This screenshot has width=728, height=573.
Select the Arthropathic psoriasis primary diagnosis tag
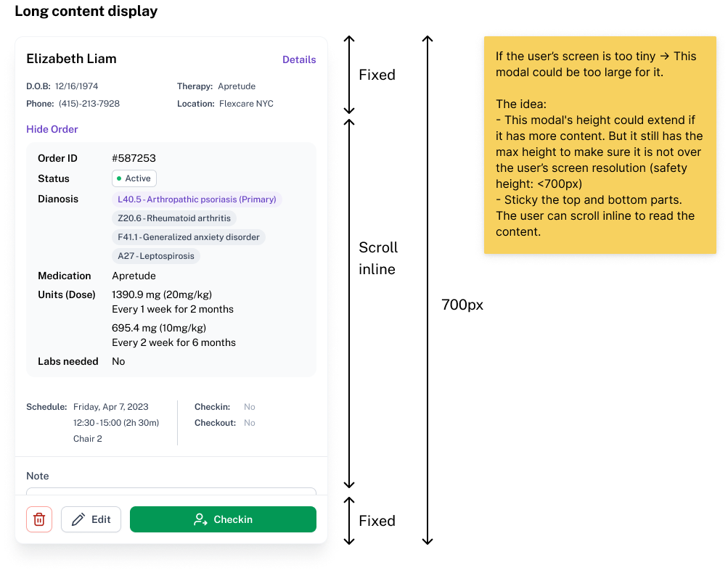[x=197, y=199]
